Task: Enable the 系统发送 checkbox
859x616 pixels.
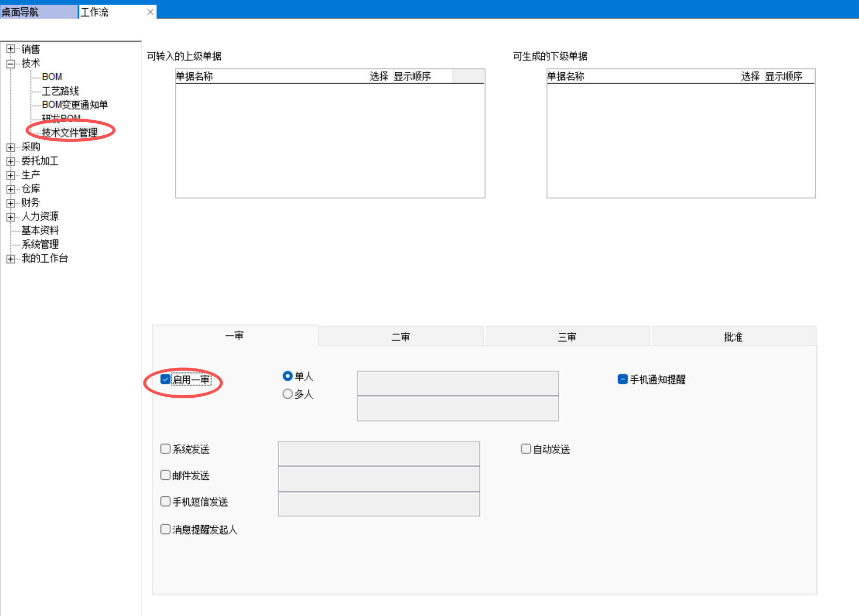Action: [166, 449]
